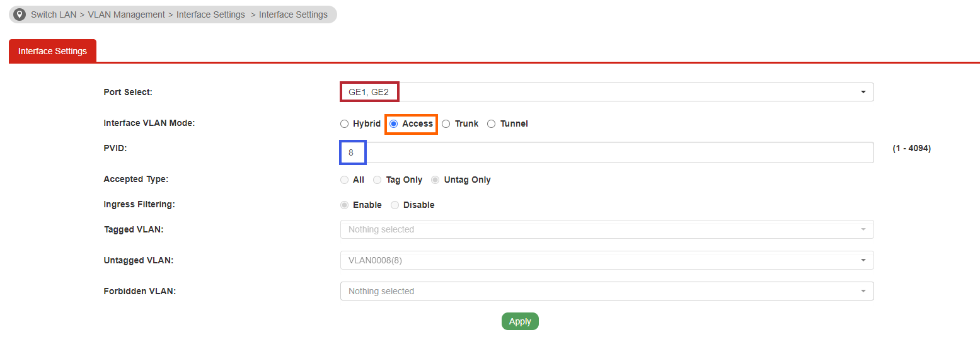Image resolution: width=980 pixels, height=349 pixels.
Task: Click inside the PVID input field
Action: (x=607, y=152)
